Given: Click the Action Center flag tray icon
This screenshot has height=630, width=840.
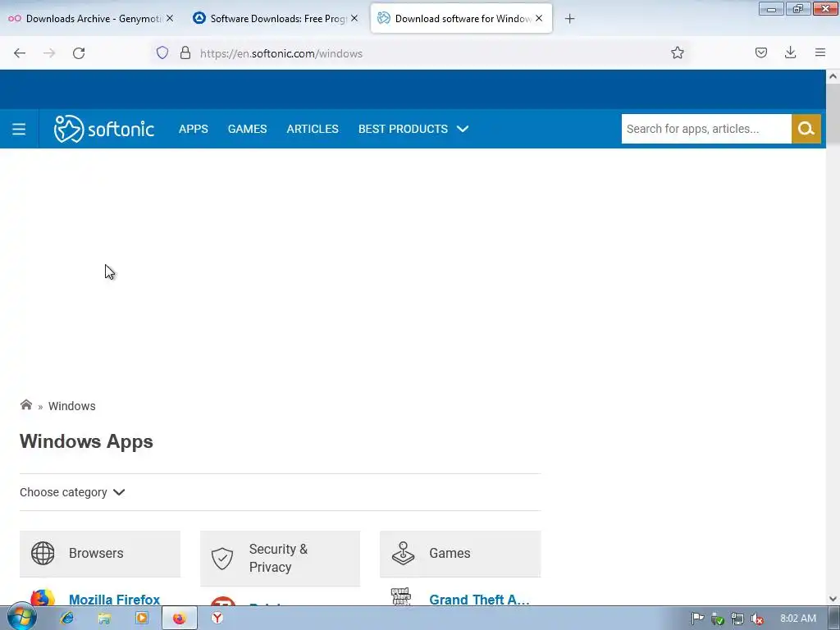Looking at the screenshot, I should coord(697,619).
